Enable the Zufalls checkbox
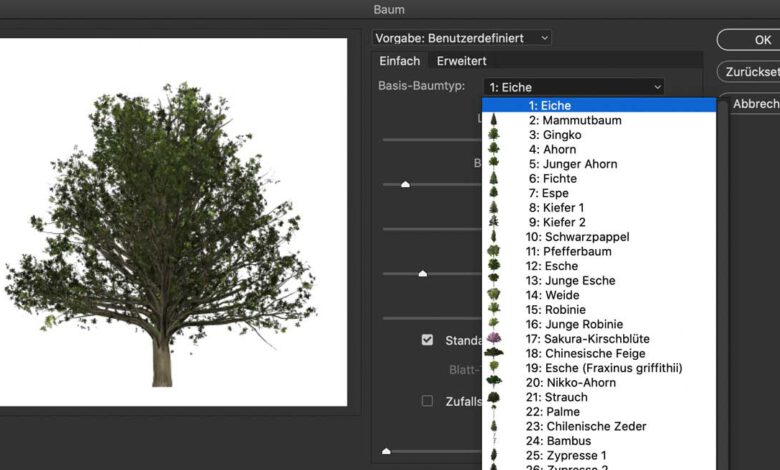The width and height of the screenshot is (780, 470). point(427,401)
